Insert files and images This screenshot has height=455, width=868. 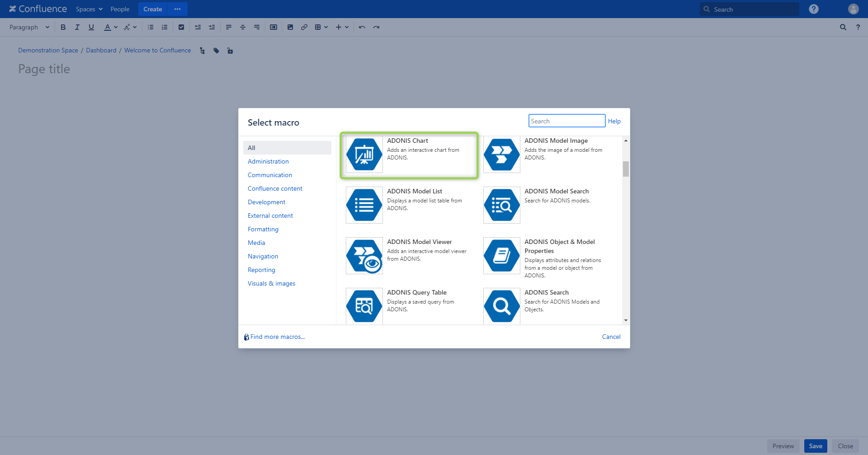[290, 27]
